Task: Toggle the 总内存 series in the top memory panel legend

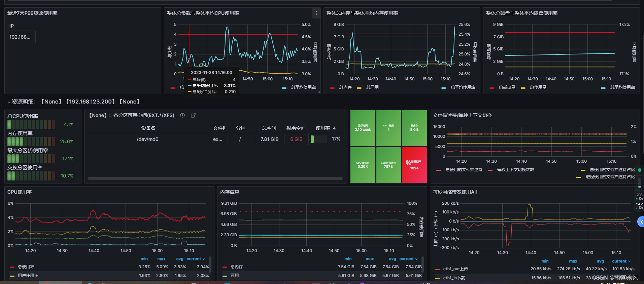Action: click(345, 87)
